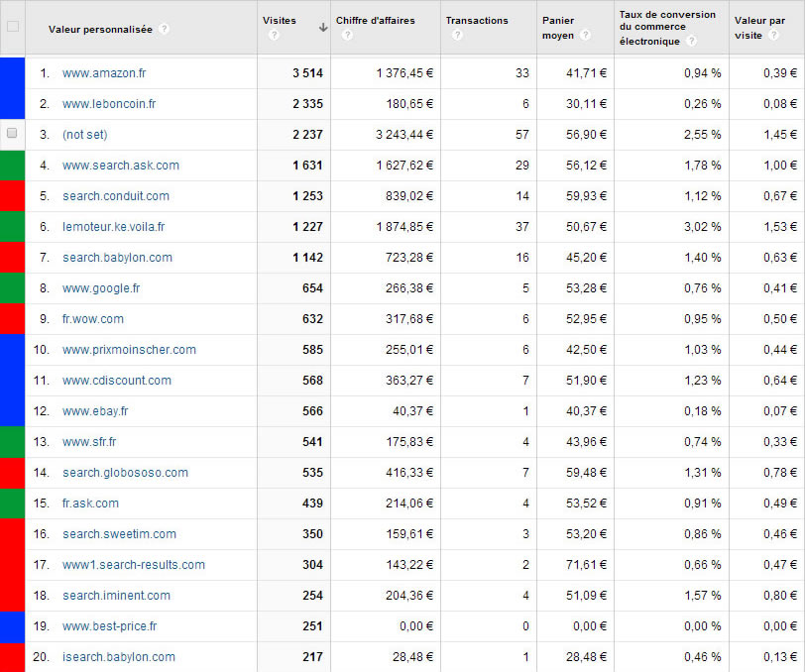
Task: Click help icon beside Valeur par visite
Action: click(x=773, y=35)
